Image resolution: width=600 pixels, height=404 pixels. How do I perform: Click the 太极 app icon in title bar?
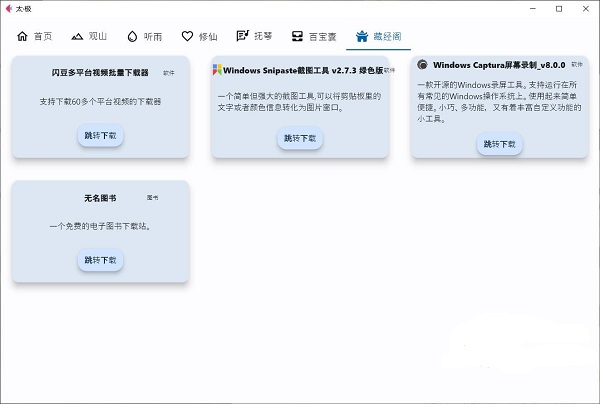(x=9, y=8)
